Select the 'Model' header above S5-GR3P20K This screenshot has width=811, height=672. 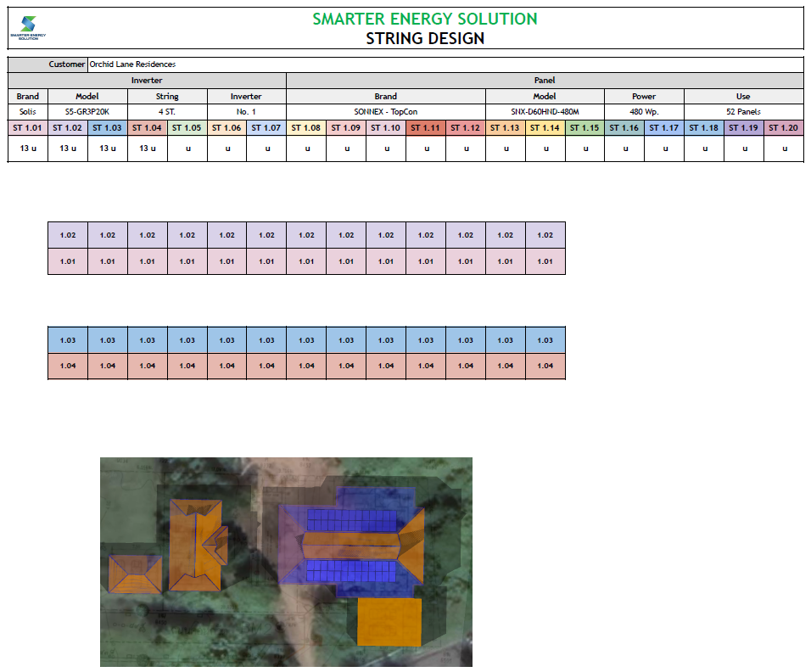click(87, 97)
